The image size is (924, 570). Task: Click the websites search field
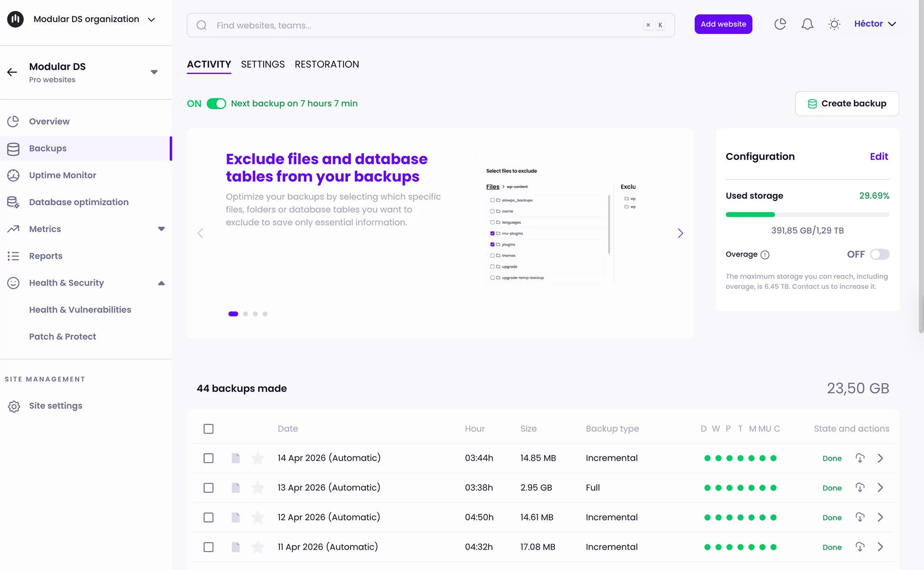[x=406, y=25]
